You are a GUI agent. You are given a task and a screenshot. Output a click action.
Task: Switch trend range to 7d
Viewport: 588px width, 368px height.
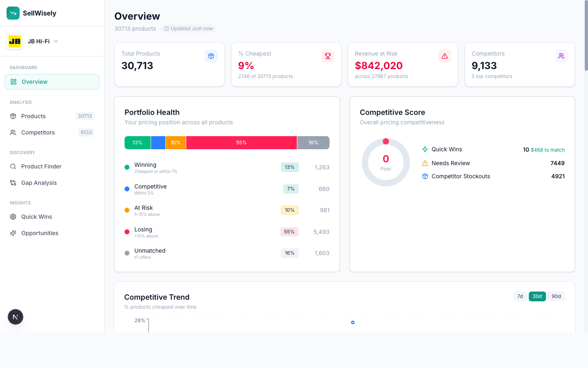click(x=520, y=296)
